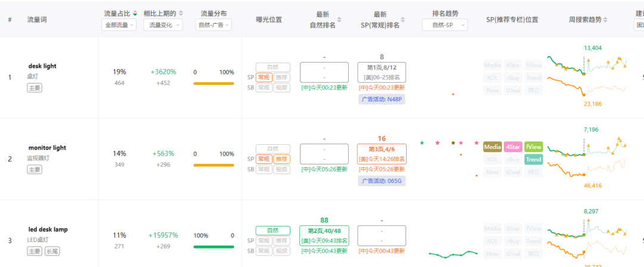Click the 流量词 column header

click(x=37, y=19)
